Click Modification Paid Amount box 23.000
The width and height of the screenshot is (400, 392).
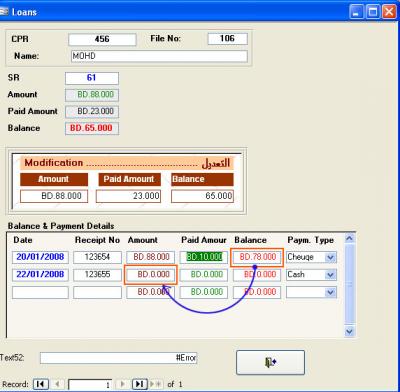(x=128, y=196)
